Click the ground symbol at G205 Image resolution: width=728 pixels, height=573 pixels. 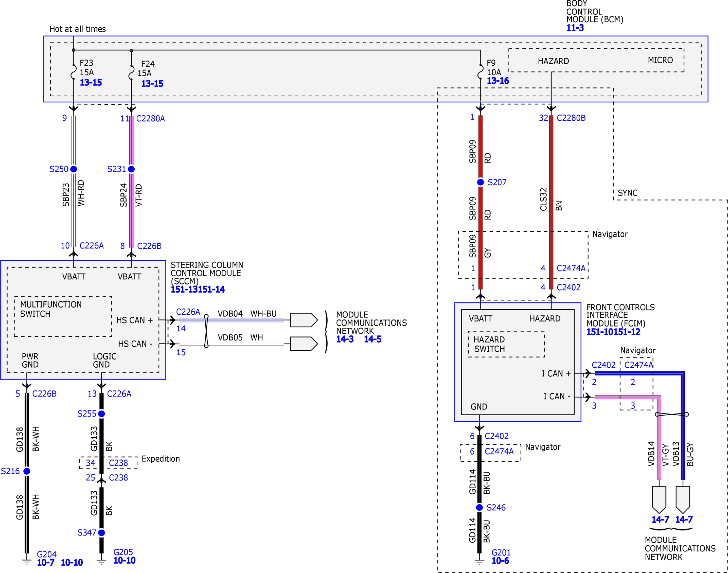(x=101, y=562)
